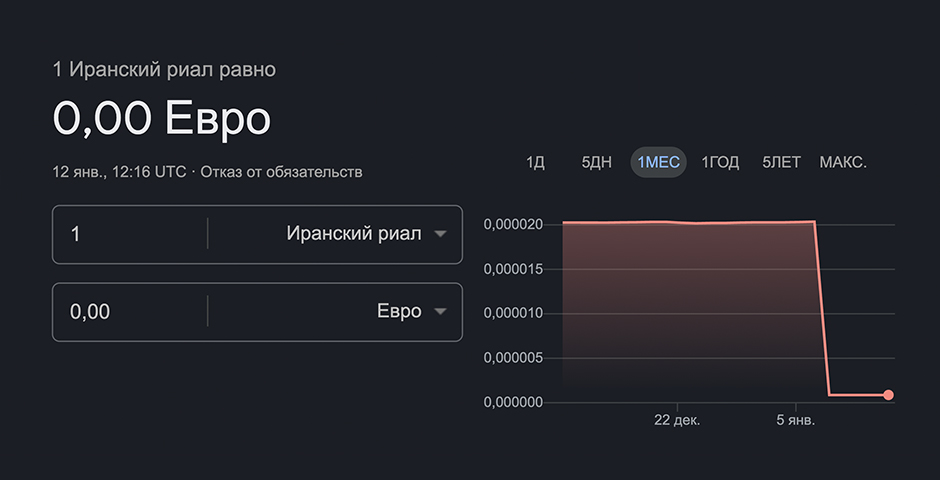Select the active 1МЕС range tab
Image resolution: width=940 pixels, height=480 pixels.
pos(658,162)
